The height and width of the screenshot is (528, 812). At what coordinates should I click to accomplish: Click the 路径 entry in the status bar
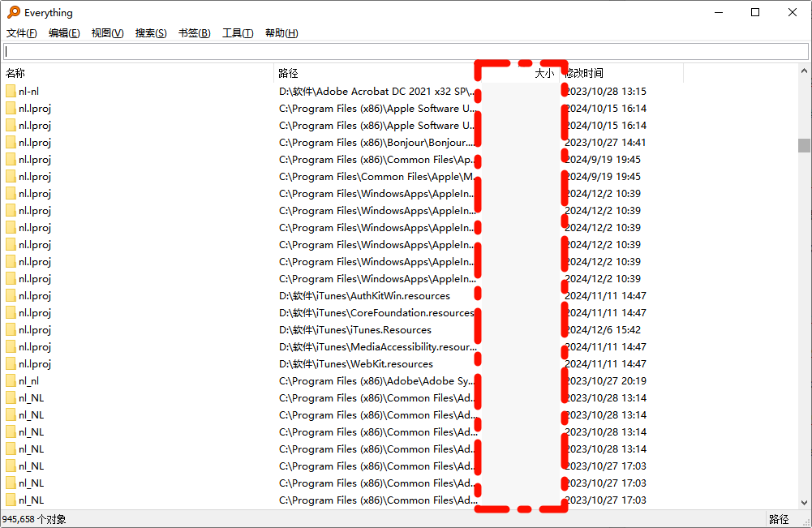(x=779, y=519)
